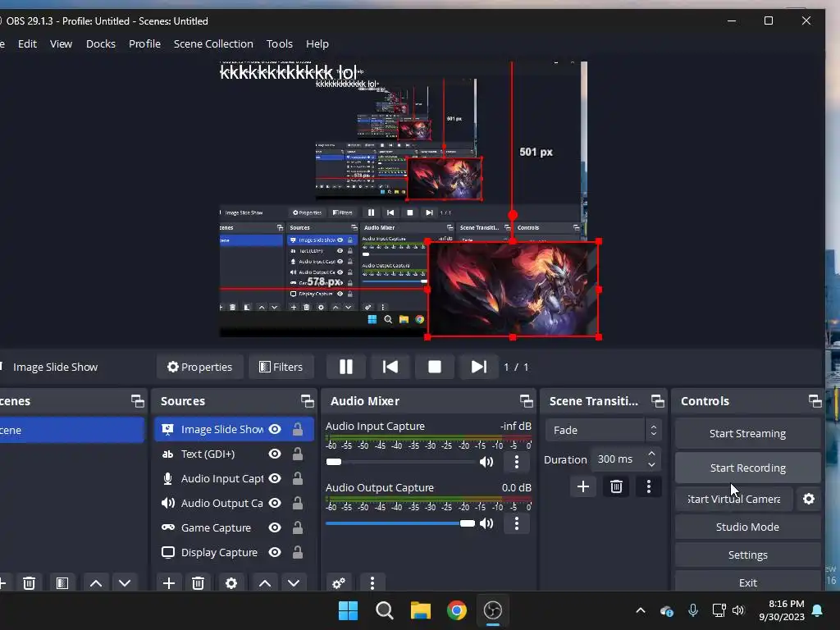Screen dimensions: 840x630
Task: Open Properties of selected source
Action: tap(200, 367)
